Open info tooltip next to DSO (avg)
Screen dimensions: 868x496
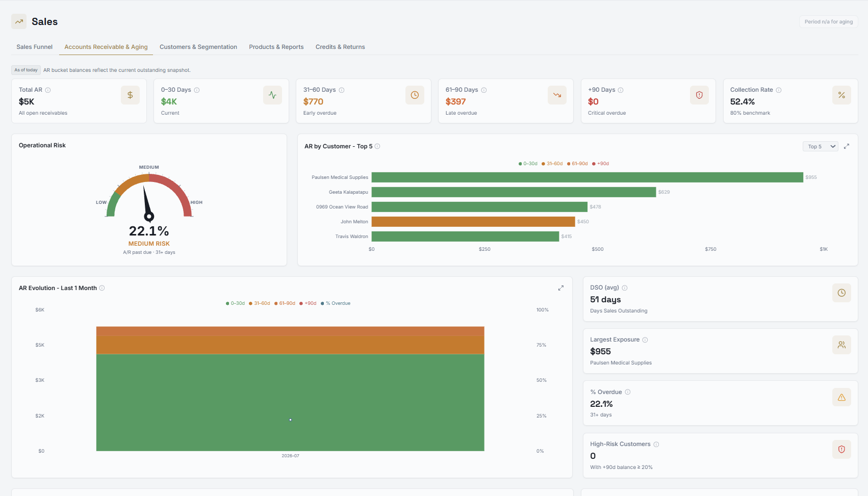tap(625, 288)
